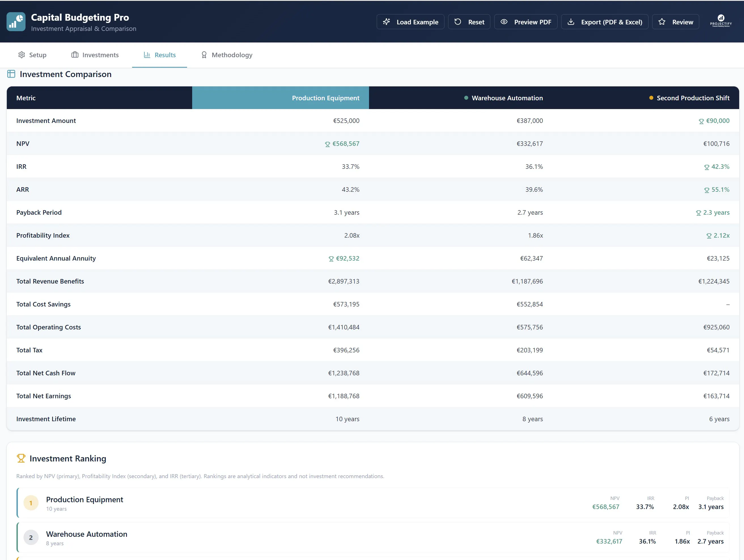This screenshot has width=744, height=560.
Task: Open Preview PDF
Action: click(x=526, y=22)
